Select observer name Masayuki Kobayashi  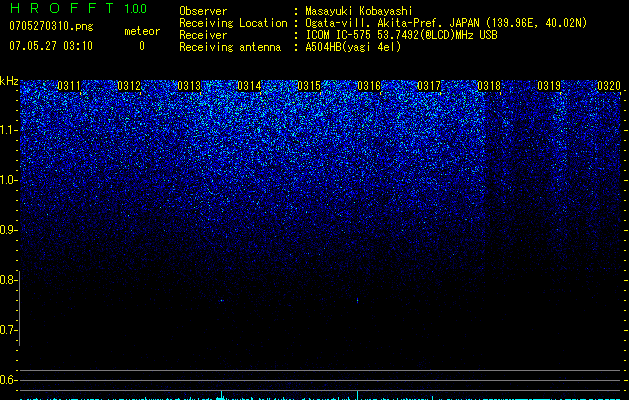(x=359, y=11)
